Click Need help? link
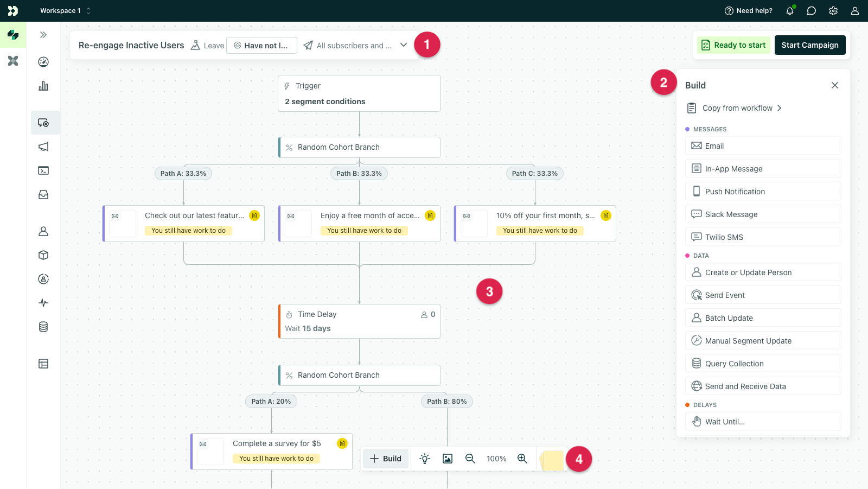 [749, 11]
